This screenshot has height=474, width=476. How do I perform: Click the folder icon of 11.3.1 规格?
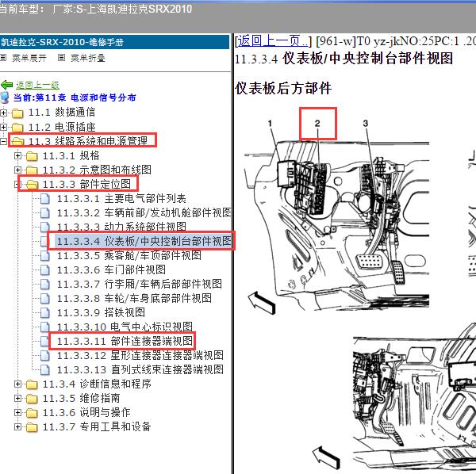pos(32,156)
